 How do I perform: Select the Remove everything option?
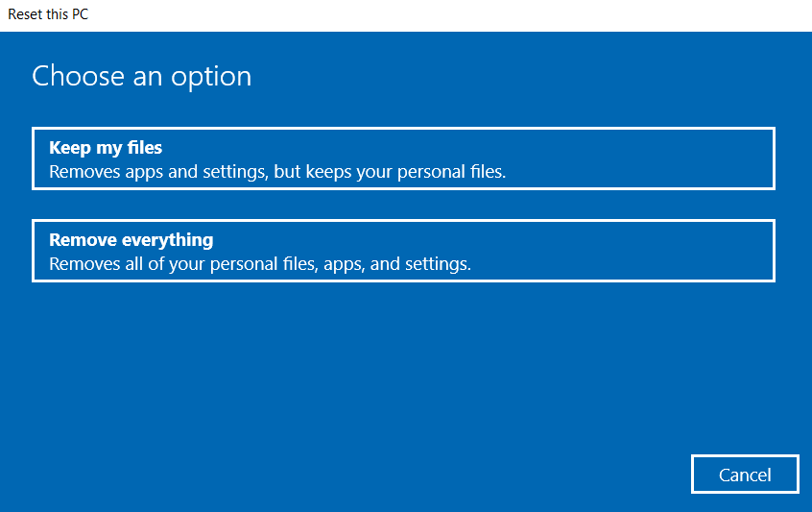coord(403,251)
